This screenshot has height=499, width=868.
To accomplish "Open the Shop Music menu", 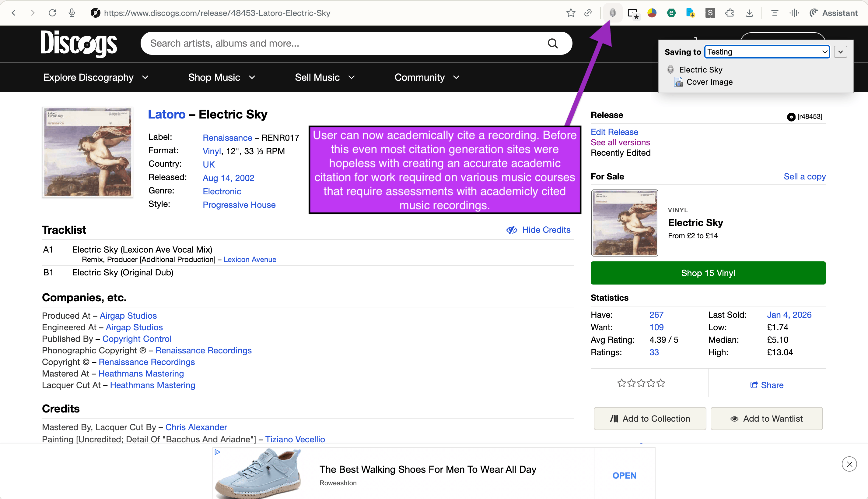I will click(222, 77).
